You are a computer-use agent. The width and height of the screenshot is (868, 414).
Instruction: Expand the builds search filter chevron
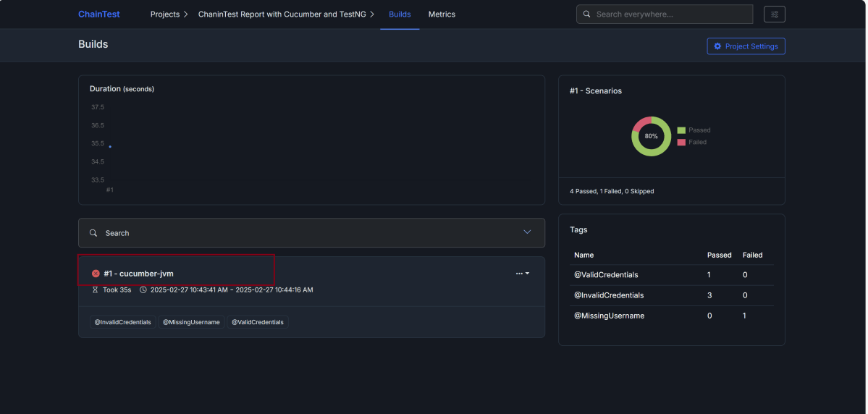pos(527,232)
